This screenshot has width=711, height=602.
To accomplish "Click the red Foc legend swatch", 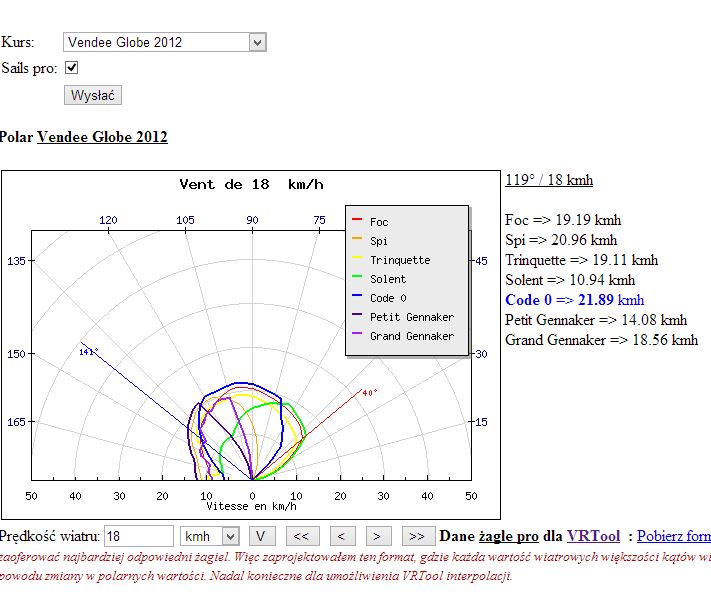I will coord(356,222).
